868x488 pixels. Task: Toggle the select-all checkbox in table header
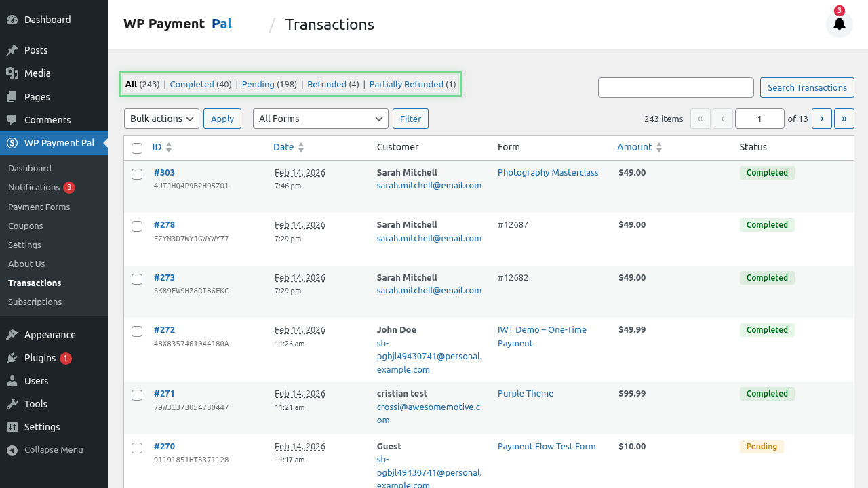coord(137,148)
